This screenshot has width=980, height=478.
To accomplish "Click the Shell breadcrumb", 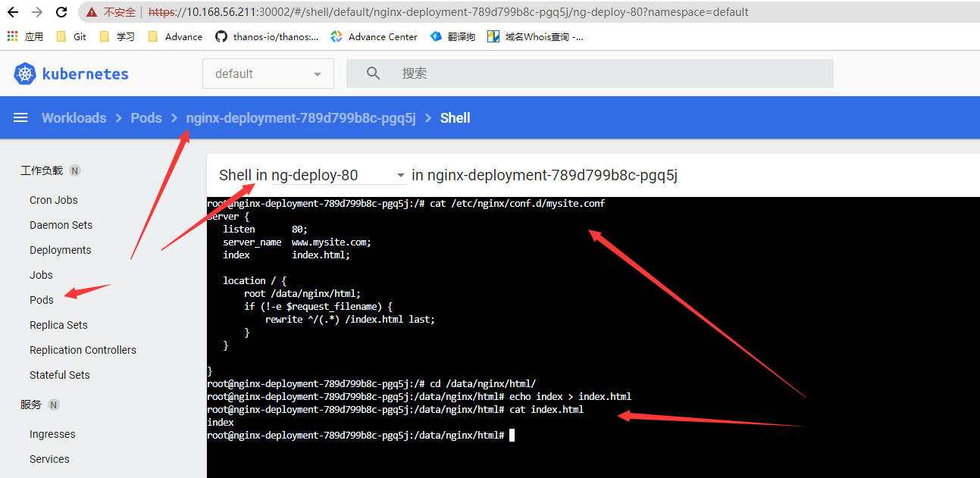I will (455, 117).
